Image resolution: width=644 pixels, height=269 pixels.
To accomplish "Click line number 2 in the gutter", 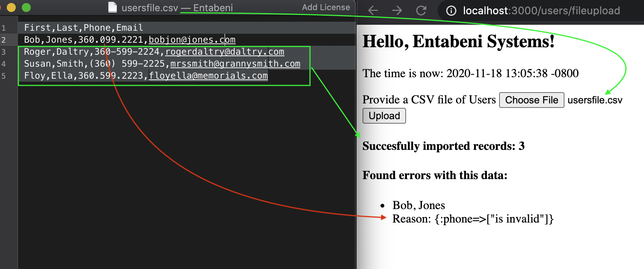I will tap(4, 40).
